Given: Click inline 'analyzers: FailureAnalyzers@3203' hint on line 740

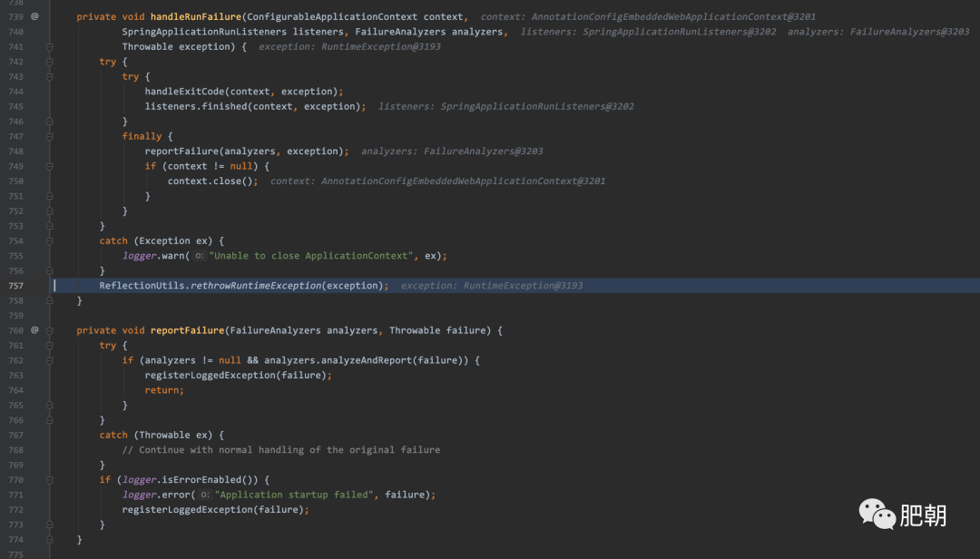Looking at the screenshot, I should [x=878, y=31].
